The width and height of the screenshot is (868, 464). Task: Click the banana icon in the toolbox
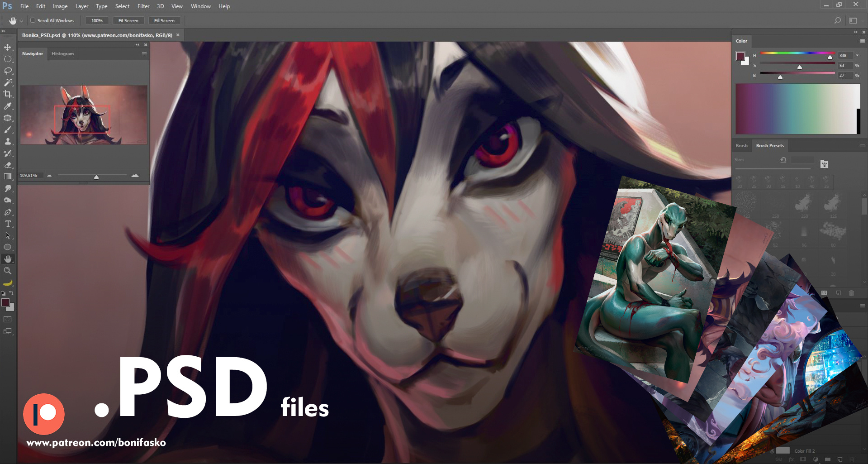coord(8,282)
